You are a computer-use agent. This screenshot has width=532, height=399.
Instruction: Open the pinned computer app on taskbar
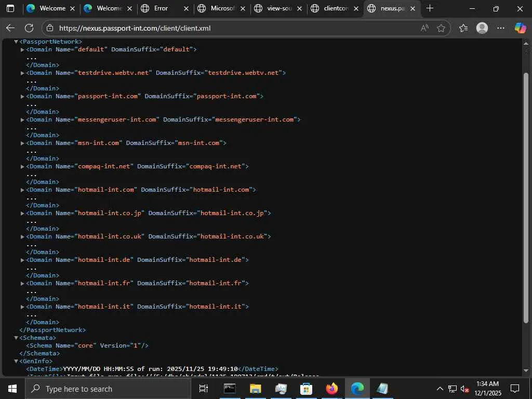tap(281, 389)
